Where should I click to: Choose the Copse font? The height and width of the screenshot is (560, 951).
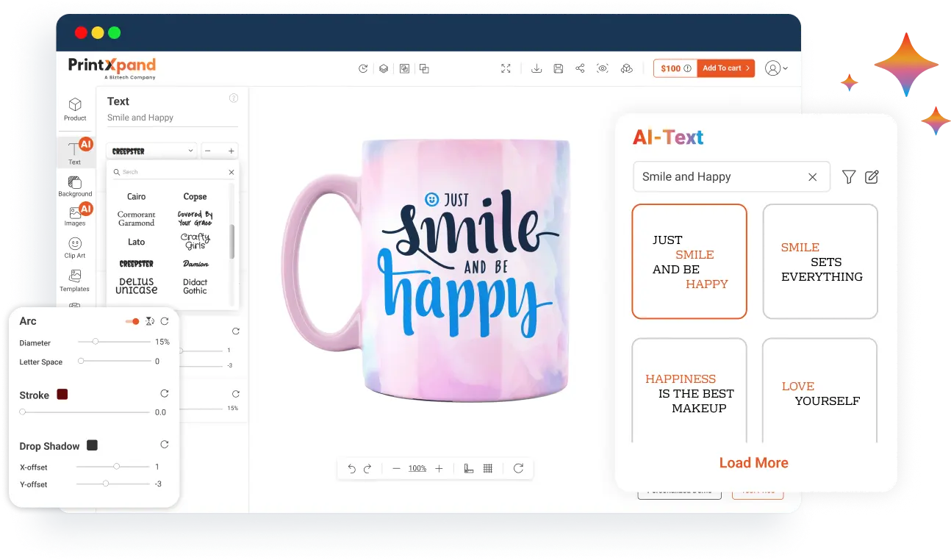(x=195, y=197)
